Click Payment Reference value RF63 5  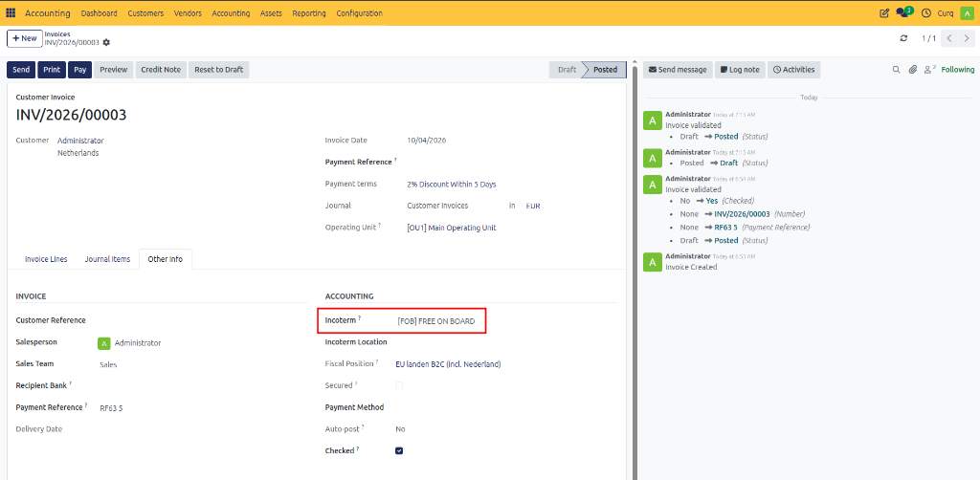(x=111, y=408)
